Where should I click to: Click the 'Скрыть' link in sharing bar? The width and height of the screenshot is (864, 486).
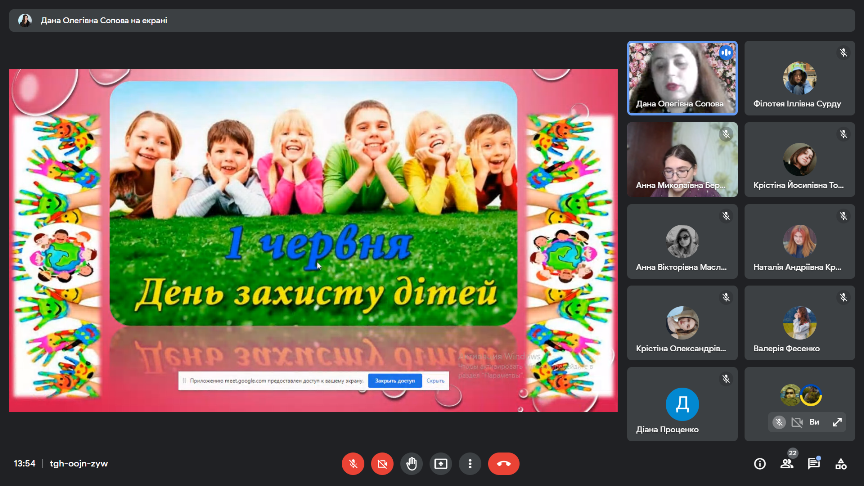click(x=435, y=381)
